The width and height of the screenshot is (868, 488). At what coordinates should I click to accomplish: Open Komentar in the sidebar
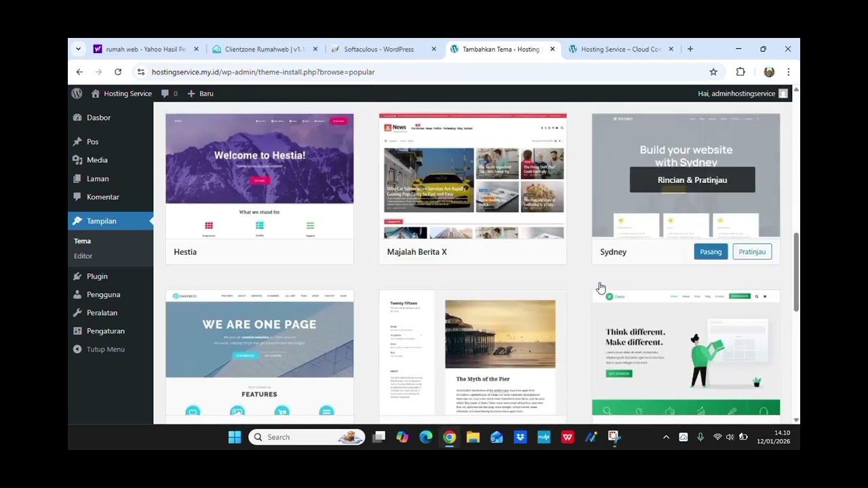click(x=103, y=197)
